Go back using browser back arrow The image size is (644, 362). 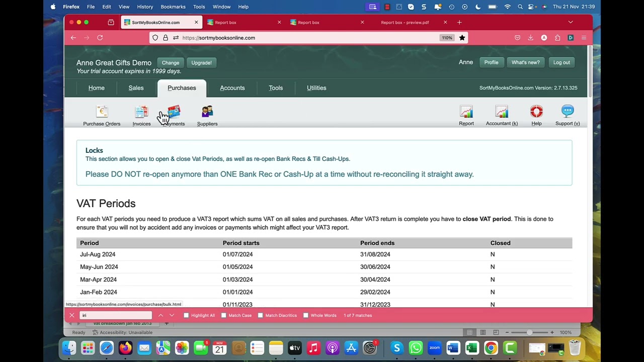[x=73, y=38]
